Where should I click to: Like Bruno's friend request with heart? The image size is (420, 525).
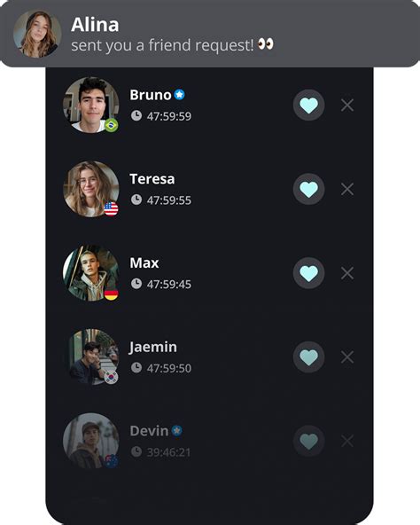coord(308,106)
